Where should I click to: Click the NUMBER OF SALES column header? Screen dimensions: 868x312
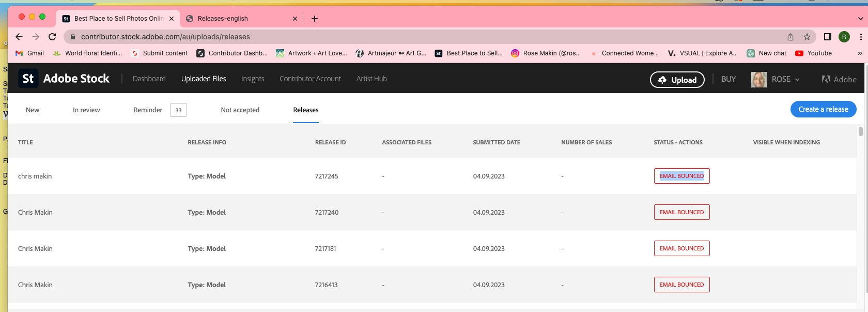[586, 142]
